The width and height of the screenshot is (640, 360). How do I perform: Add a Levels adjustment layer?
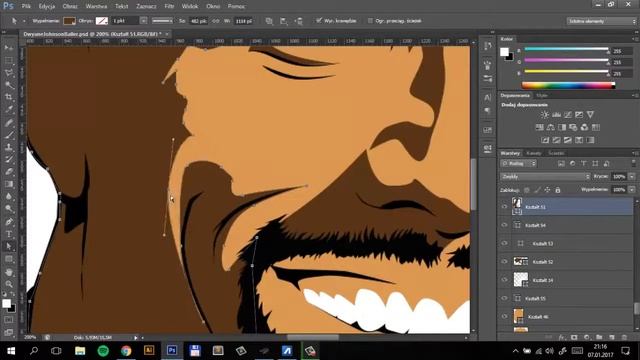pos(556,115)
